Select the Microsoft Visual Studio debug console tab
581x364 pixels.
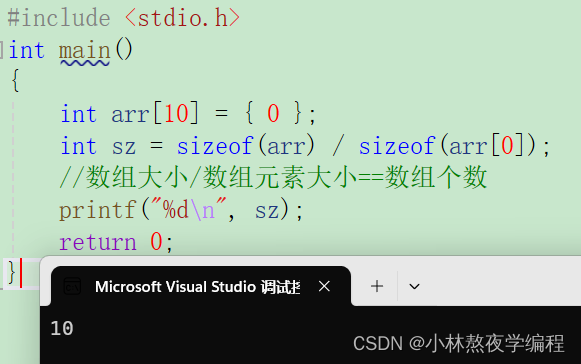pos(201,286)
